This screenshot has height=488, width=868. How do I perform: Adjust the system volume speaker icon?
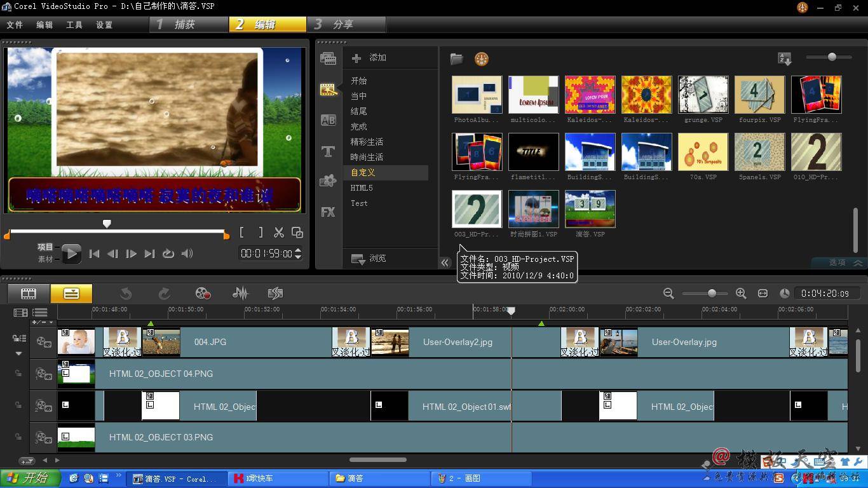tap(187, 254)
